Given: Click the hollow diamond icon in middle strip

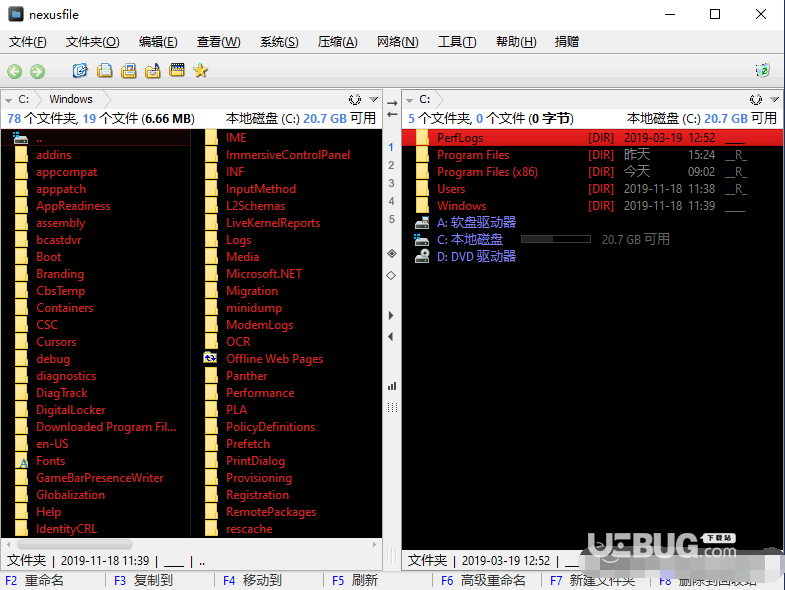Looking at the screenshot, I should (x=391, y=275).
